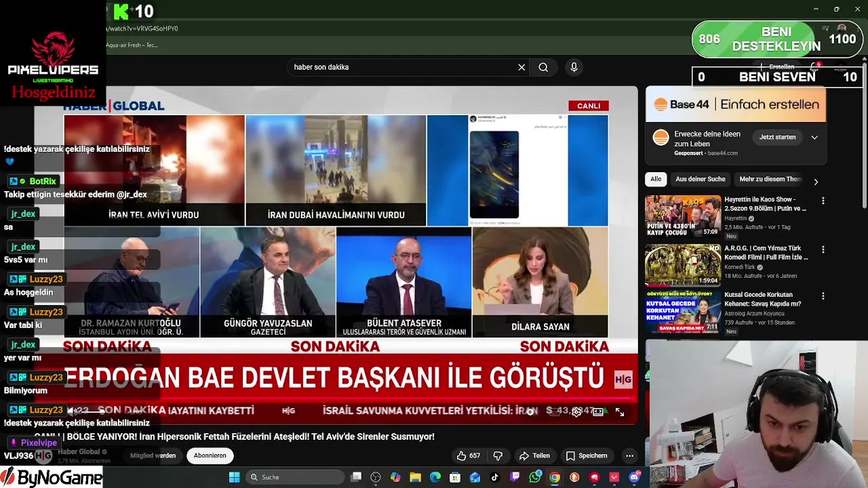
Task: Open options menu for Hayrettin ile Kaos Show
Action: pyautogui.click(x=823, y=201)
